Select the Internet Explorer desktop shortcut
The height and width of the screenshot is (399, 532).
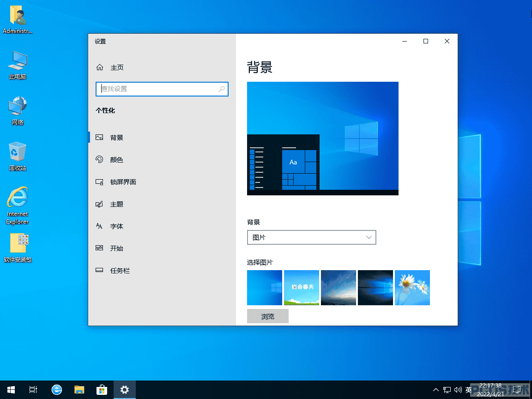pyautogui.click(x=18, y=205)
